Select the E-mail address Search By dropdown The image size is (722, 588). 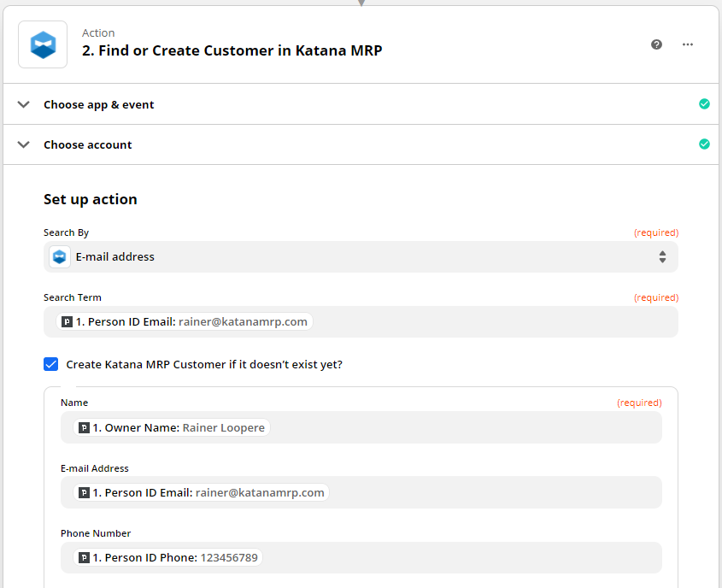[x=361, y=257]
